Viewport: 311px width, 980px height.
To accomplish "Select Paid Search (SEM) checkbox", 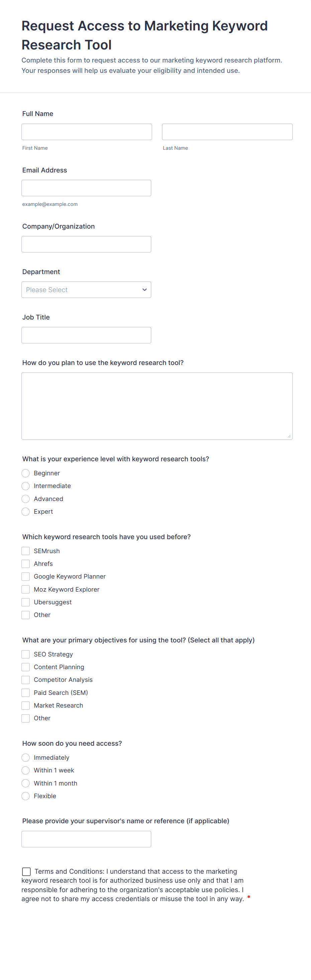I will (25, 693).
